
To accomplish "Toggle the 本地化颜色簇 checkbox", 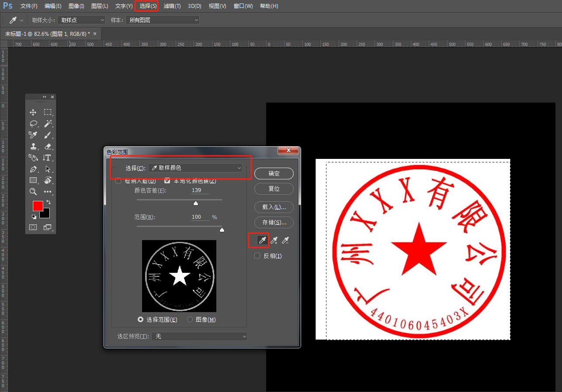I will 167,181.
